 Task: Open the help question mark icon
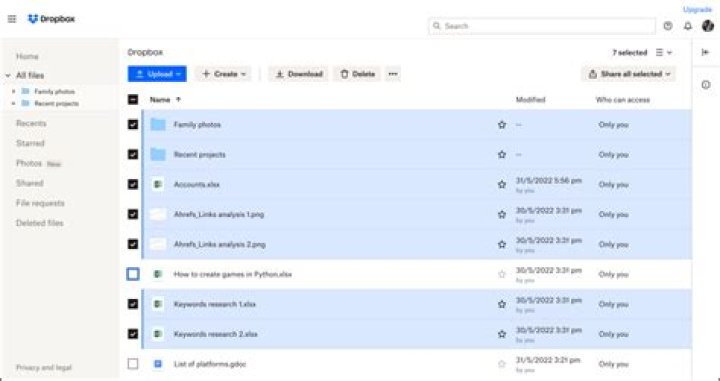(668, 26)
